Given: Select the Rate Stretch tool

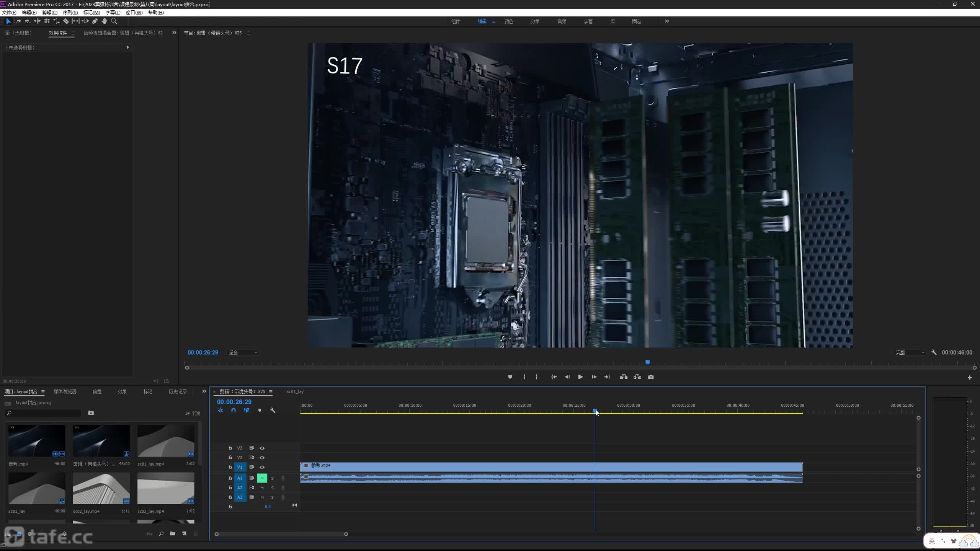Looking at the screenshot, I should click(x=56, y=21).
